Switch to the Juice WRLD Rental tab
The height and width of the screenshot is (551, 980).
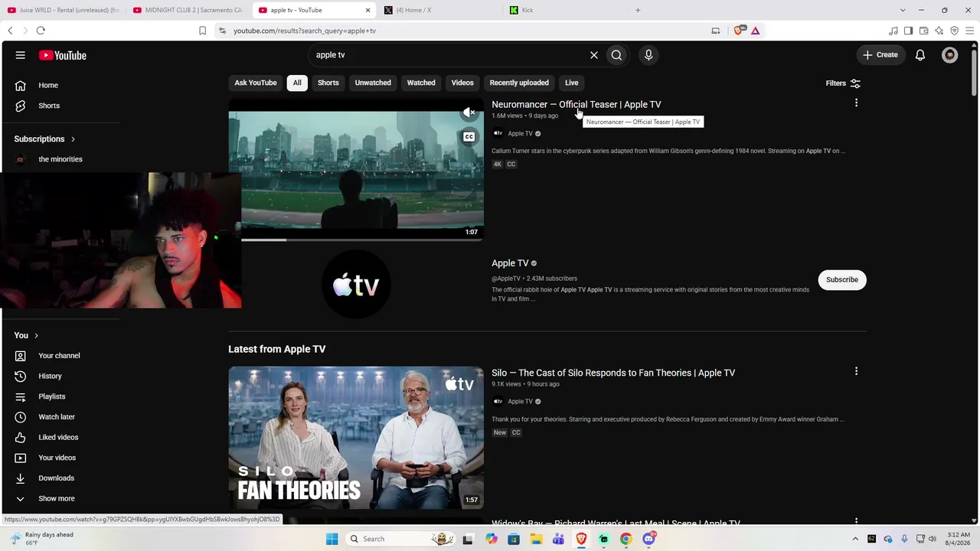tap(64, 10)
